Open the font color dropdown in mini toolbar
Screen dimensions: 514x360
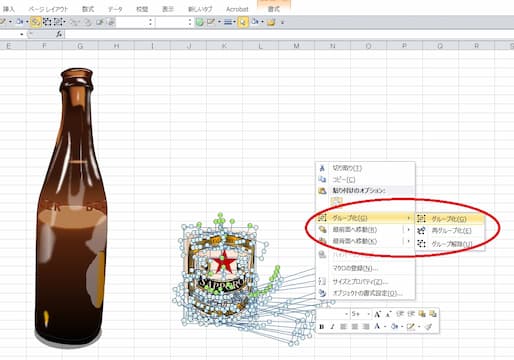tap(384, 327)
